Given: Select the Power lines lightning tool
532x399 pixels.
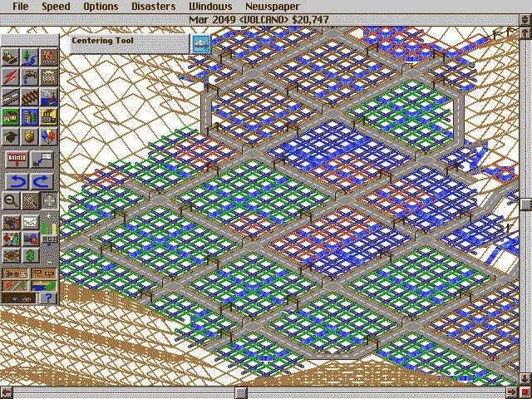Looking at the screenshot, I should click(10, 77).
